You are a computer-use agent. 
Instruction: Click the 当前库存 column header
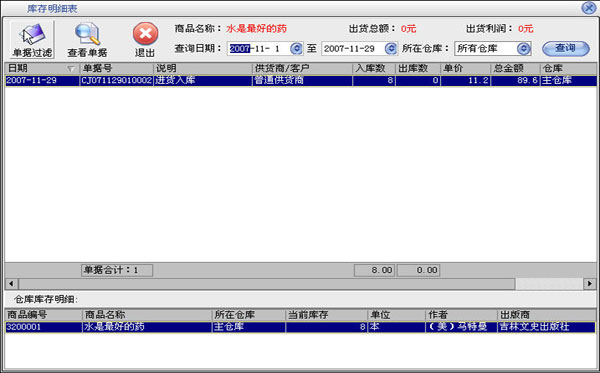click(x=326, y=315)
